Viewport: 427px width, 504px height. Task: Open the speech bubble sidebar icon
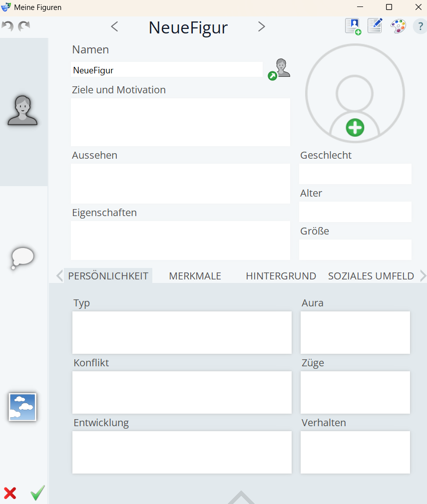point(22,258)
